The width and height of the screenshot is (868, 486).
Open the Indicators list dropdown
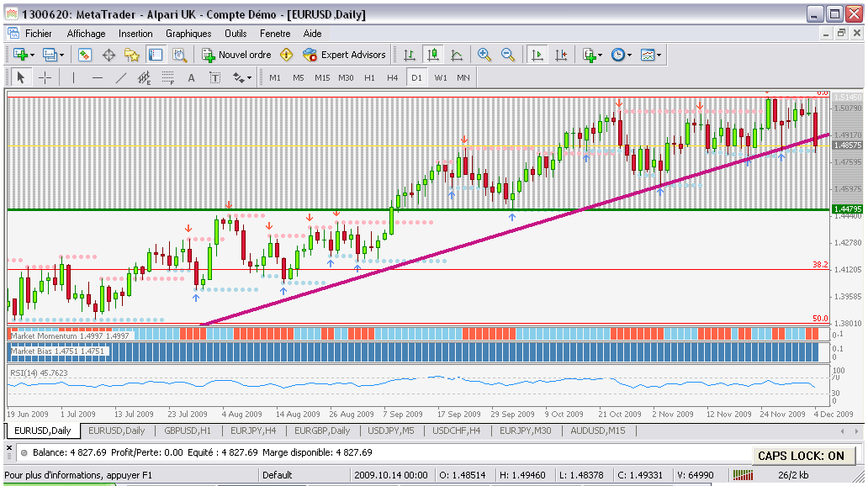tap(592, 55)
